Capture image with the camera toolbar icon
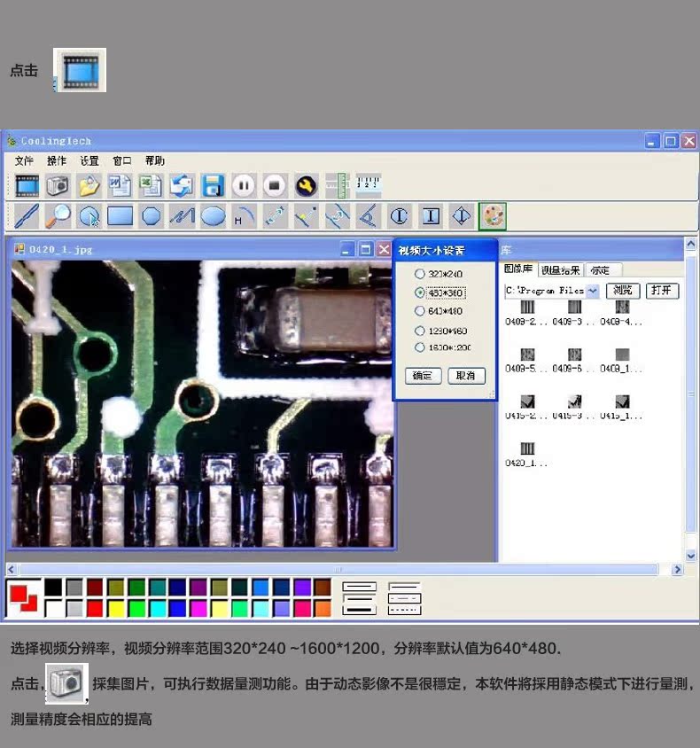Screen dimensions: 700x748 tap(58, 185)
